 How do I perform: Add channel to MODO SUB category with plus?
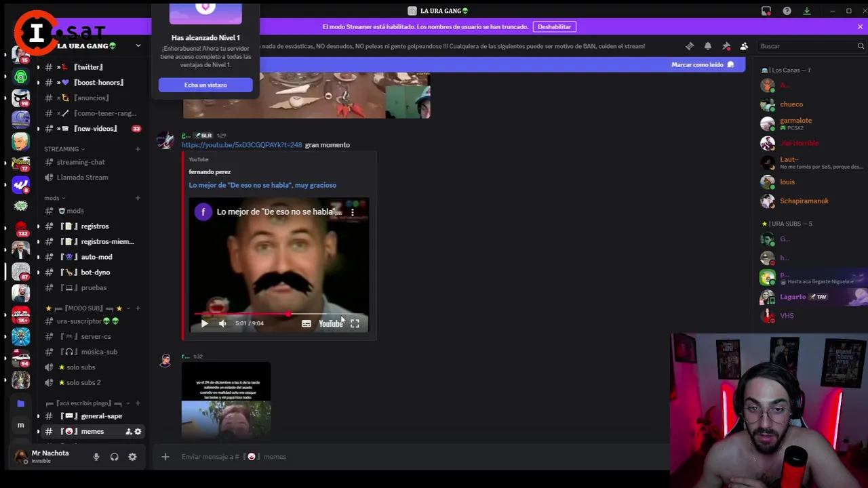pos(138,308)
